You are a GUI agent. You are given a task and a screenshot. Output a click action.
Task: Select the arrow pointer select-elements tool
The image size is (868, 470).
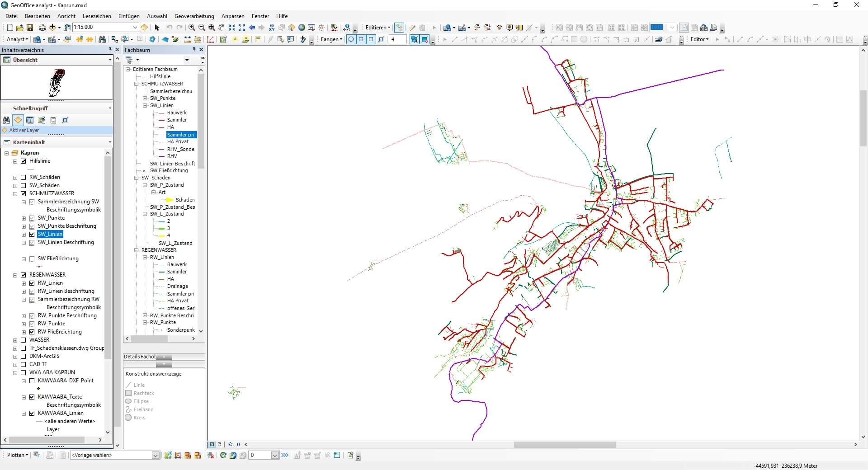pyautogui.click(x=157, y=28)
